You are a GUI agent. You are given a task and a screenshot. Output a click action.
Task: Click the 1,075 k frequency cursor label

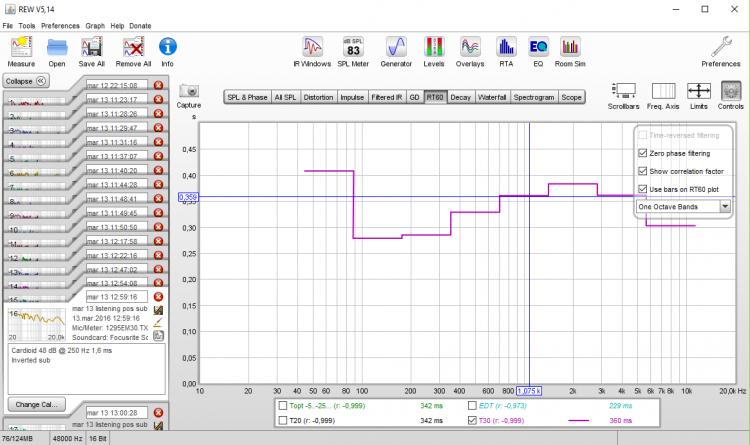pyautogui.click(x=529, y=391)
